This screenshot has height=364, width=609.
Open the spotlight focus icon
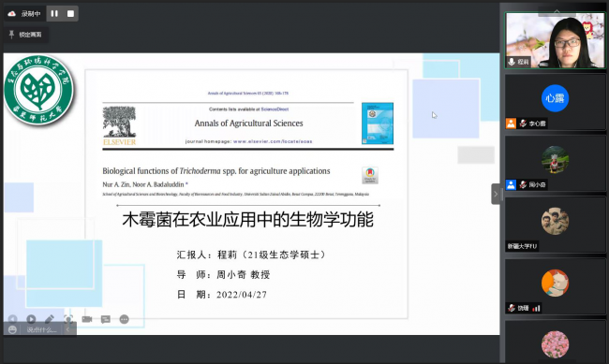[68, 319]
